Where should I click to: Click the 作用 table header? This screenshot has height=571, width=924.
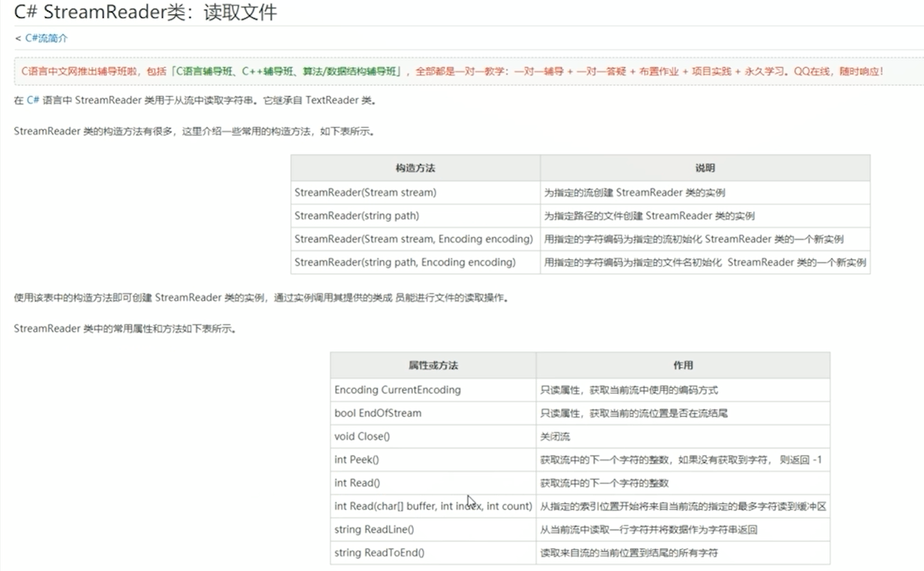coord(683,365)
